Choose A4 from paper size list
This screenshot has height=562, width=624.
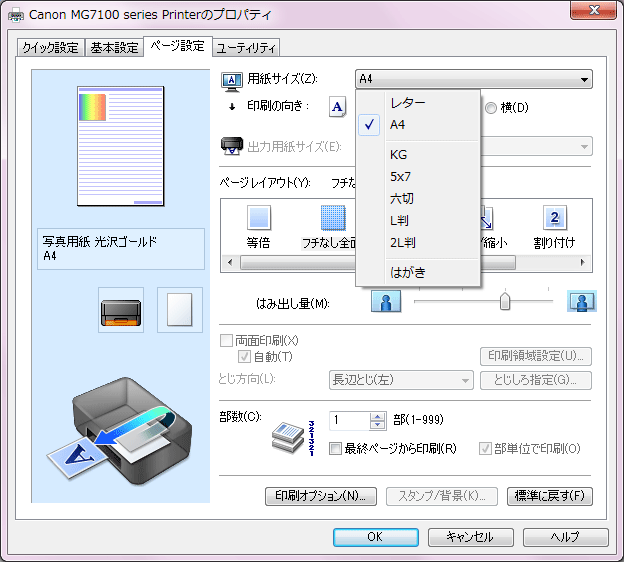[x=418, y=125]
